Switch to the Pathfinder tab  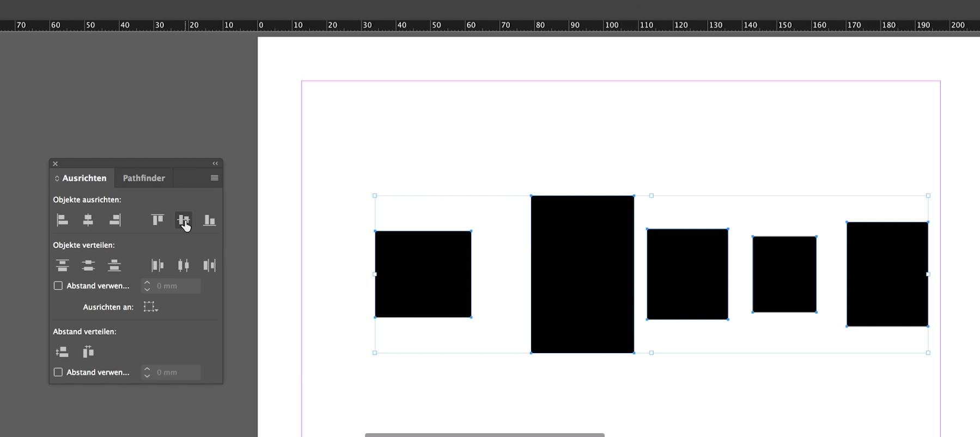pos(144,178)
